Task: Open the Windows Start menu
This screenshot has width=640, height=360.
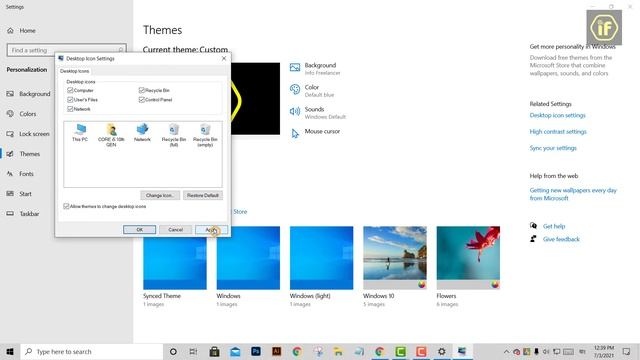Action: pos(10,351)
